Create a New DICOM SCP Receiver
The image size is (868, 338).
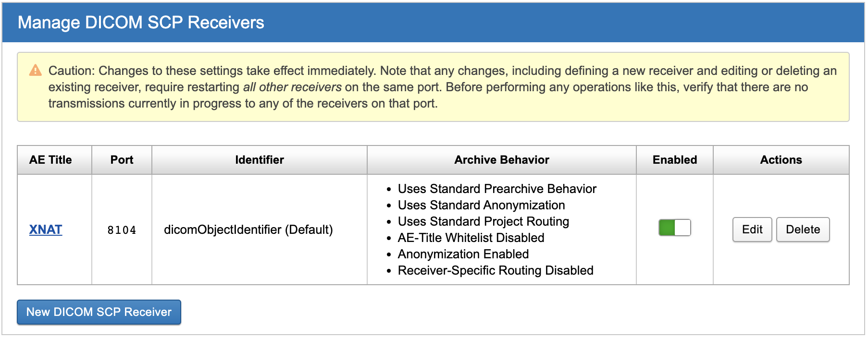point(99,312)
